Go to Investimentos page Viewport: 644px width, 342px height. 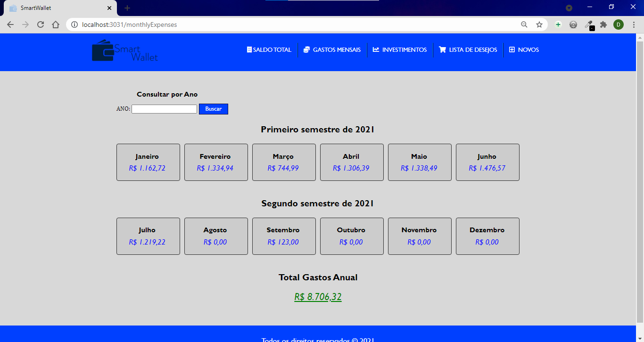coord(400,49)
